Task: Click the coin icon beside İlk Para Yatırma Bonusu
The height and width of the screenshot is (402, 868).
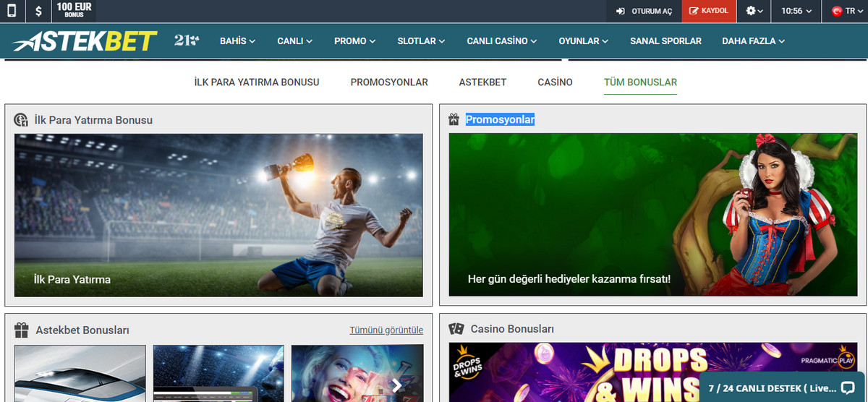Action: pyautogui.click(x=21, y=120)
